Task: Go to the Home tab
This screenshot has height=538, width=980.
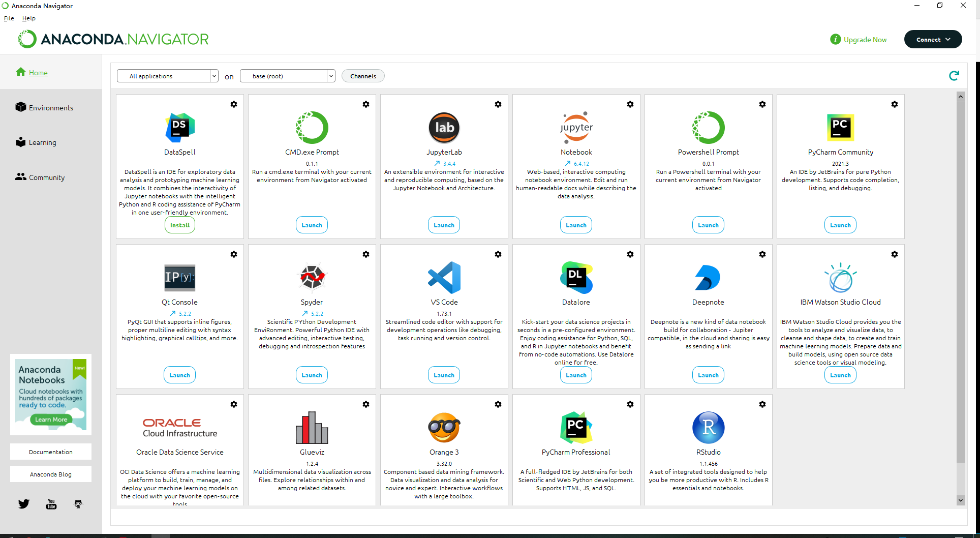Action: click(x=38, y=73)
